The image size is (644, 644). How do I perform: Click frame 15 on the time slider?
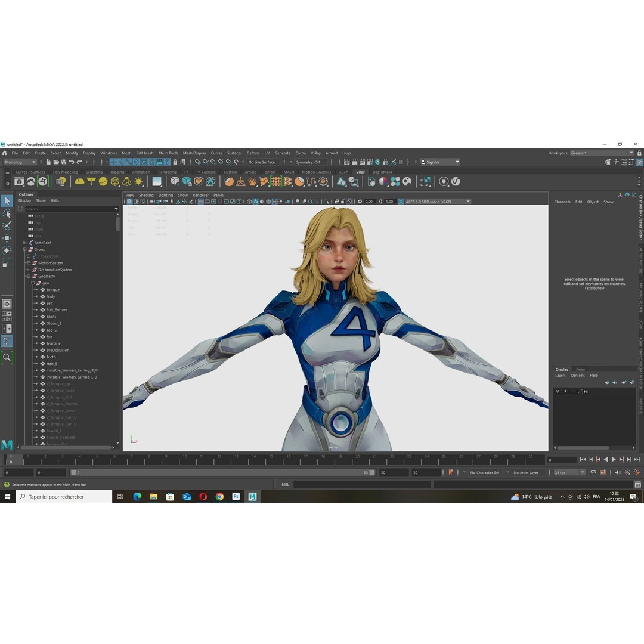coord(271,460)
